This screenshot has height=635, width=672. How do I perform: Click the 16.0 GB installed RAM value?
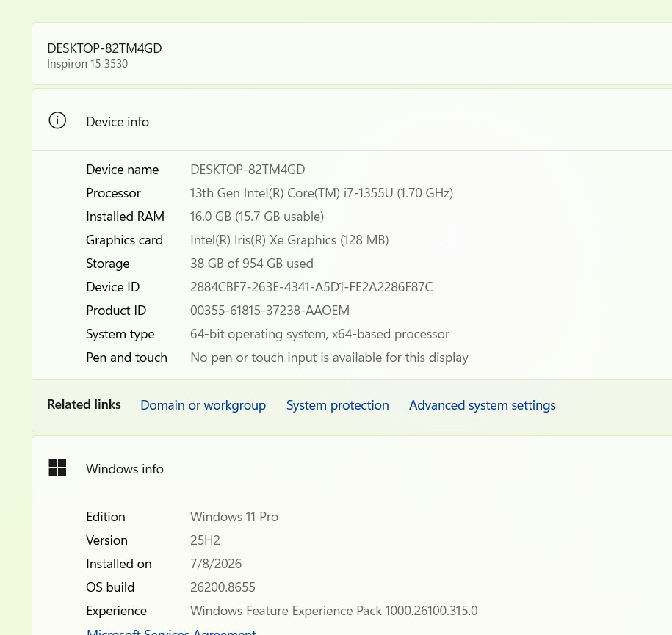pos(257,217)
